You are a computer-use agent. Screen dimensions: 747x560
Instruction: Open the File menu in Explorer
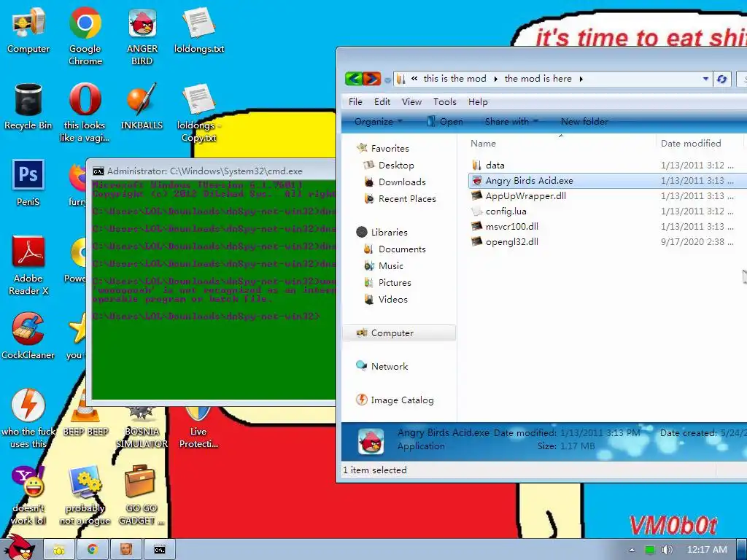click(x=355, y=102)
